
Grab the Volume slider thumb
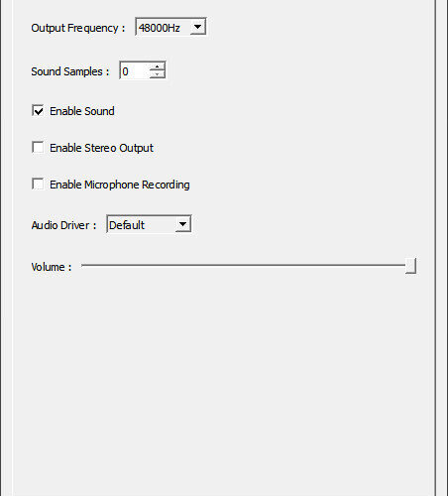coord(410,266)
